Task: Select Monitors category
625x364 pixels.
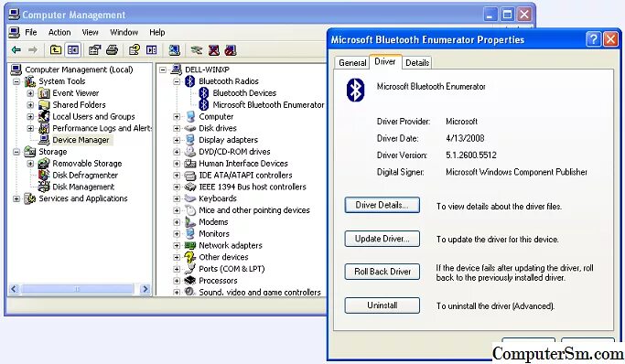Action: tap(214, 234)
